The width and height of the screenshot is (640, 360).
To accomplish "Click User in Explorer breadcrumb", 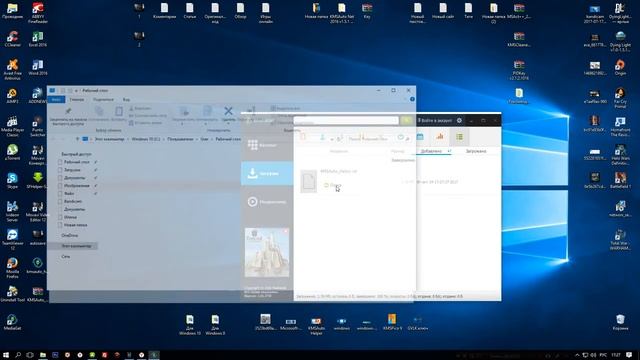I will click(204, 139).
